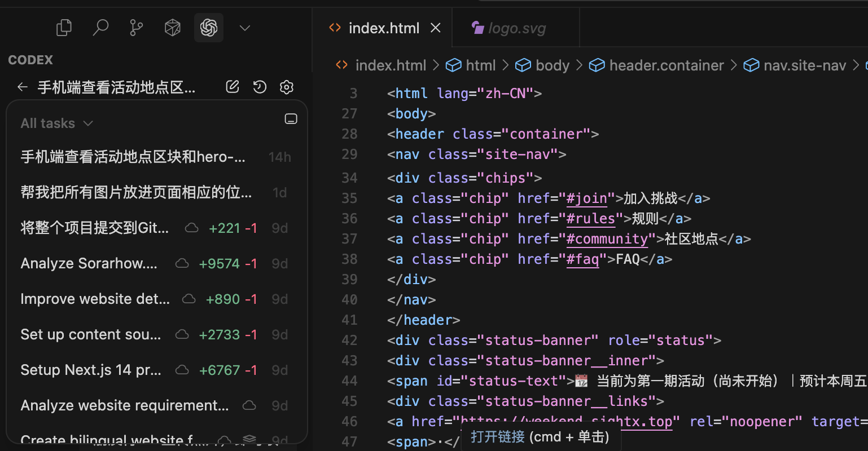
Task: Open the Source Control icon
Action: [136, 28]
